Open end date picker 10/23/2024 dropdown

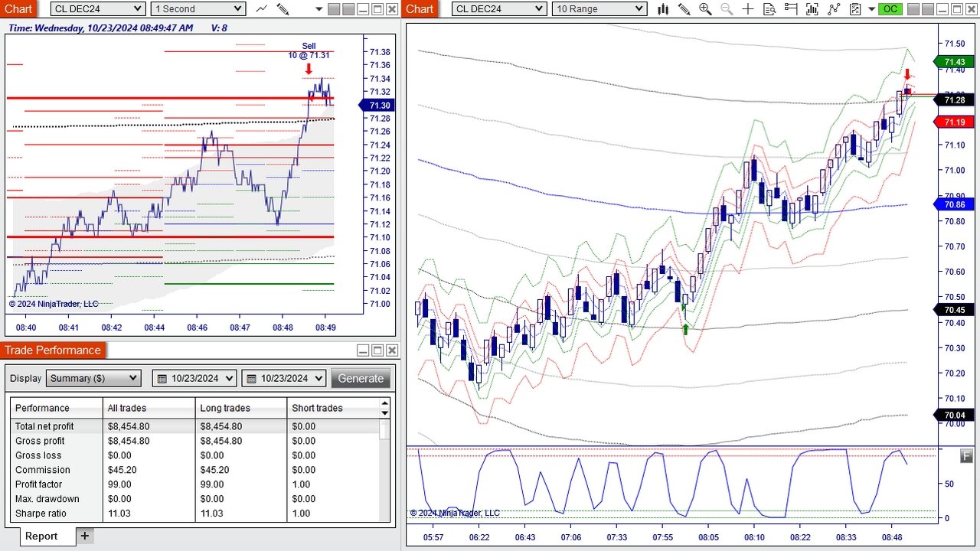coord(284,378)
